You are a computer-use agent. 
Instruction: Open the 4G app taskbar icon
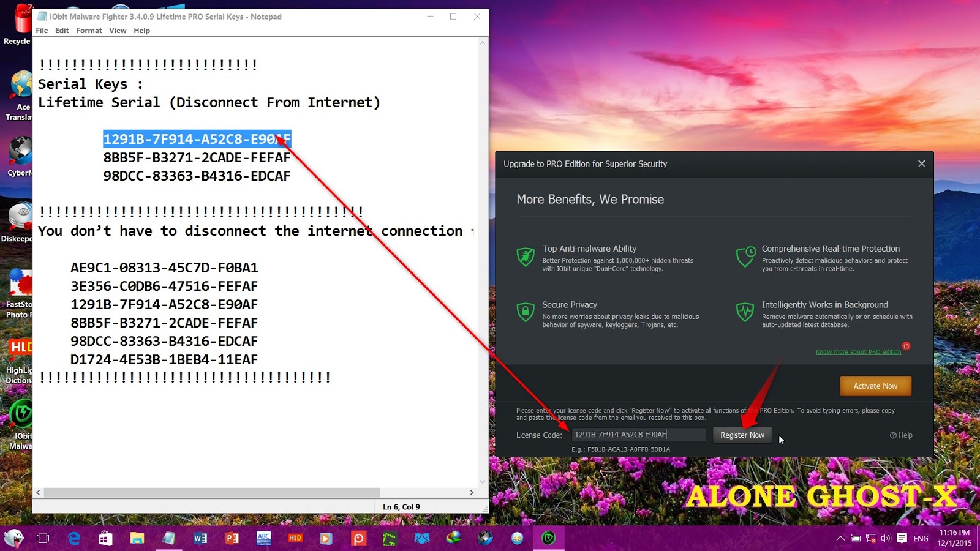coord(518,538)
